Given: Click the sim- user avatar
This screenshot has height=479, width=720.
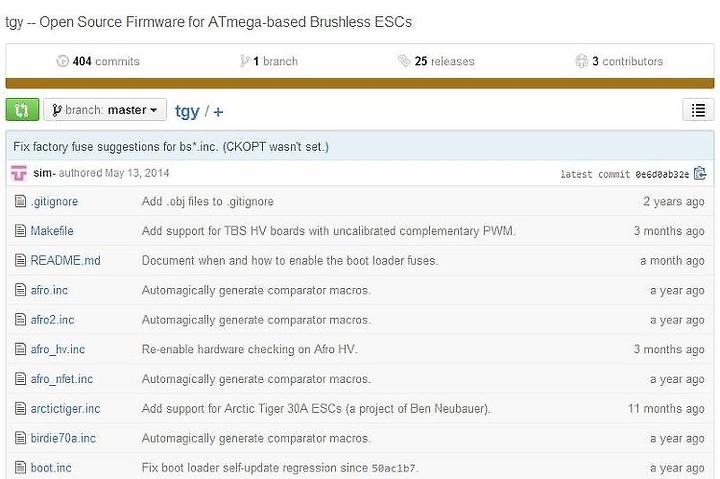Looking at the screenshot, I should click(19, 173).
